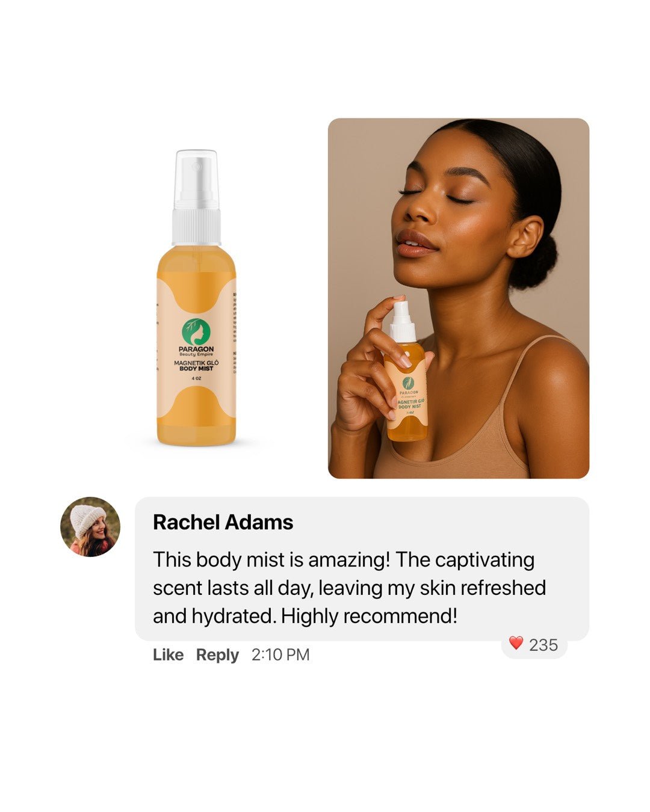This screenshot has width=650, height=812.
Task: Open Rachel Adams' profile avatar
Action: tap(90, 527)
